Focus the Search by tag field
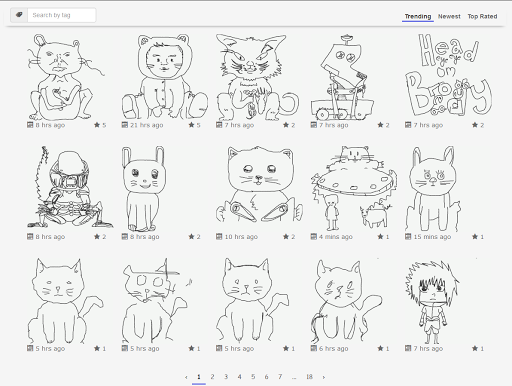The width and height of the screenshot is (512, 386). point(62,15)
